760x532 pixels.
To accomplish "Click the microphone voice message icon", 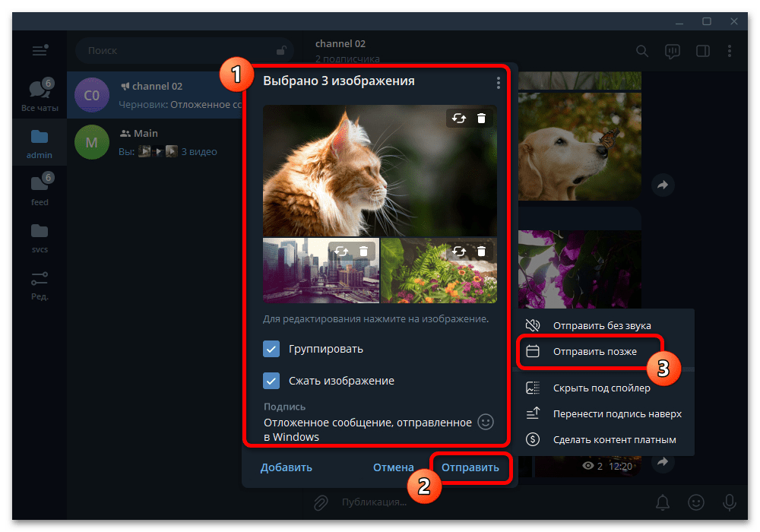I will (729, 502).
